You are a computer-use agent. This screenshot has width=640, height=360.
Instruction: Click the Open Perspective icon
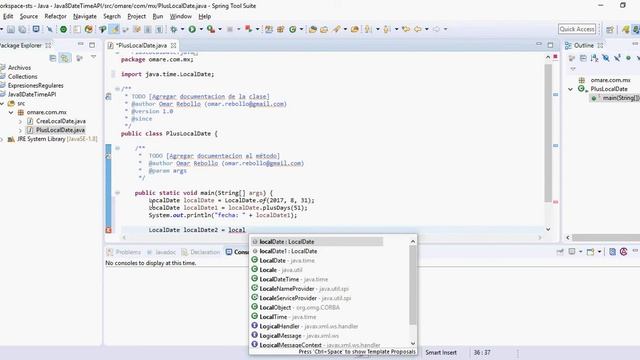610,29
